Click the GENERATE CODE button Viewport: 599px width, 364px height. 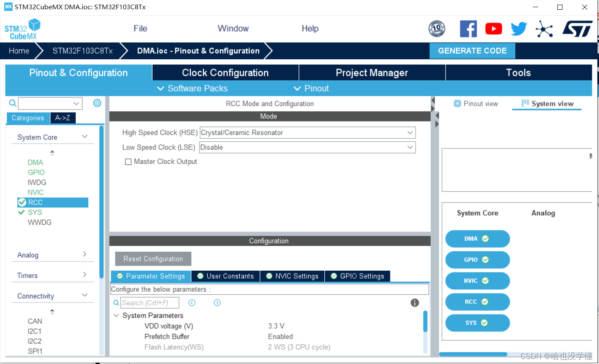[x=472, y=51]
